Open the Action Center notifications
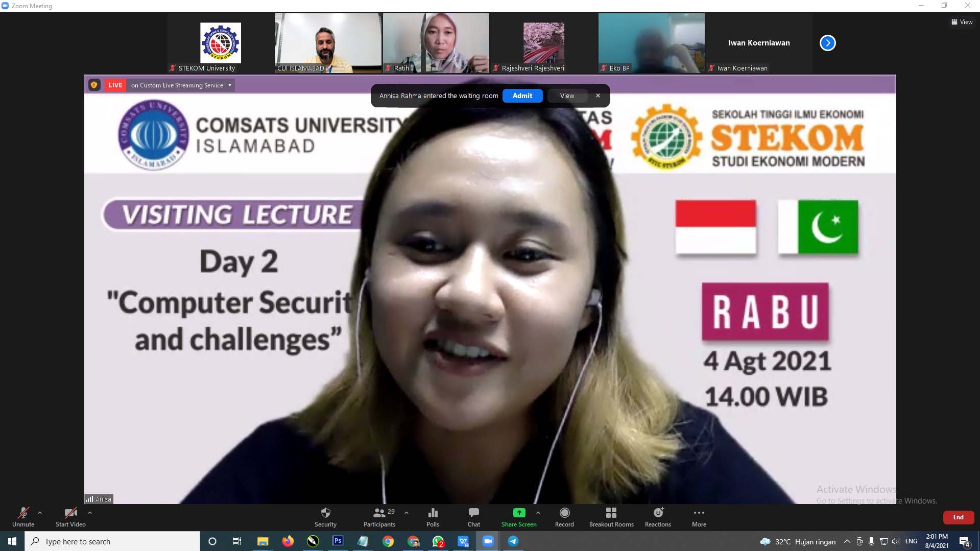 pyautogui.click(x=965, y=541)
